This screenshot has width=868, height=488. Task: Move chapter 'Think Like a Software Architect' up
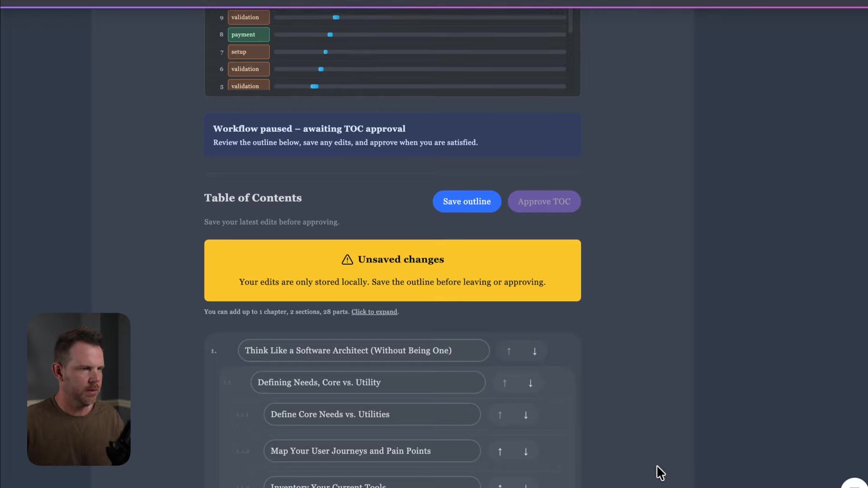click(x=509, y=351)
